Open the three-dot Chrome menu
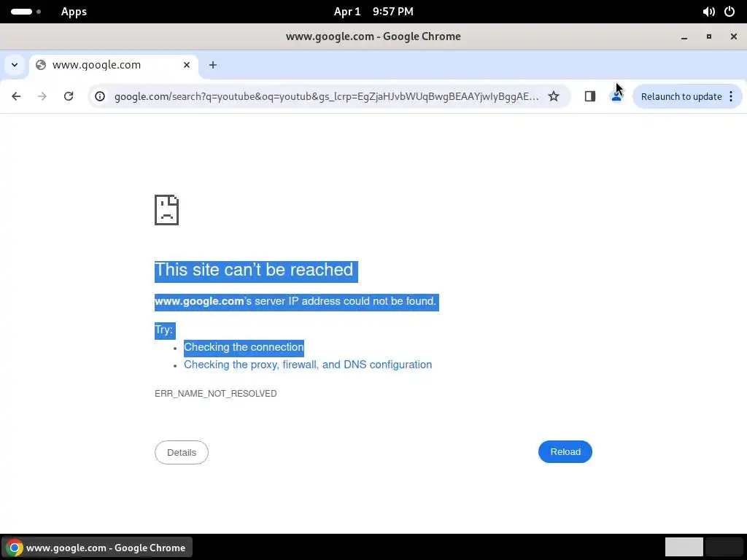Image resolution: width=747 pixels, height=560 pixels. coord(731,96)
